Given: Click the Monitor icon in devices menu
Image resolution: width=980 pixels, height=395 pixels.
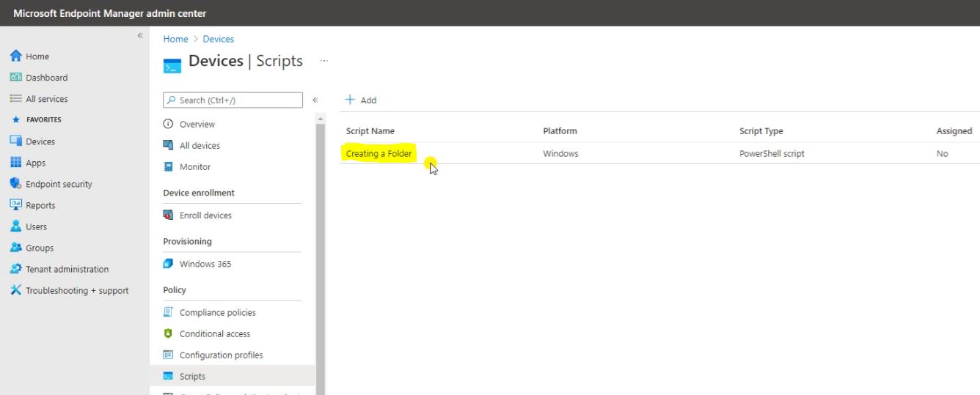Looking at the screenshot, I should pyautogui.click(x=168, y=167).
